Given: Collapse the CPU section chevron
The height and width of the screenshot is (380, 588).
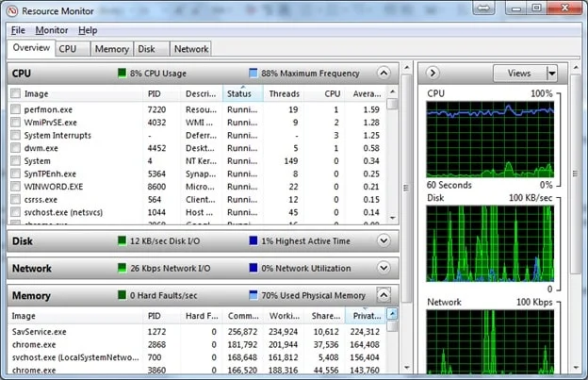Looking at the screenshot, I should (x=384, y=73).
